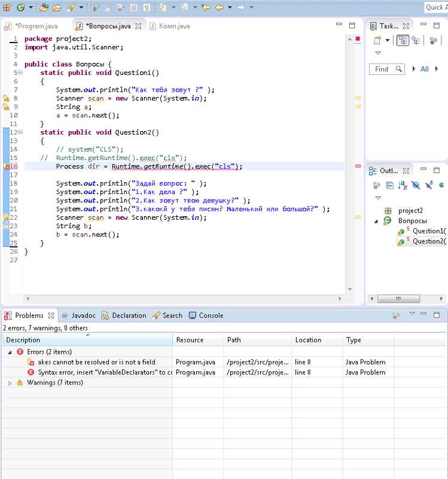
Task: Click the Task List Find field
Action: 387,69
